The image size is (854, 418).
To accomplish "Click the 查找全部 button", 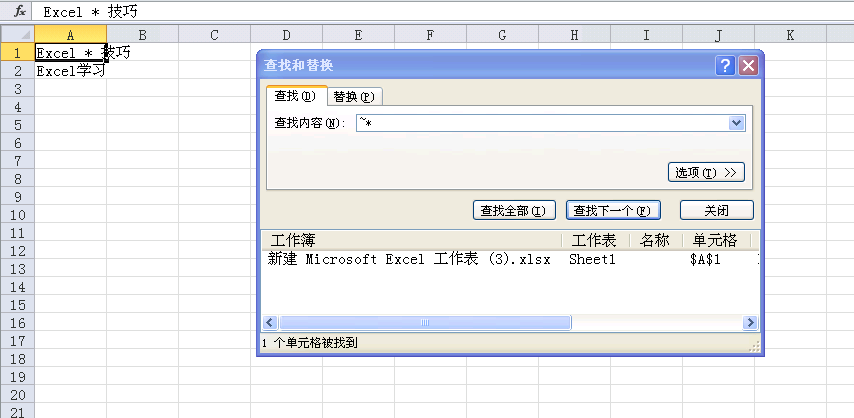I will click(514, 210).
